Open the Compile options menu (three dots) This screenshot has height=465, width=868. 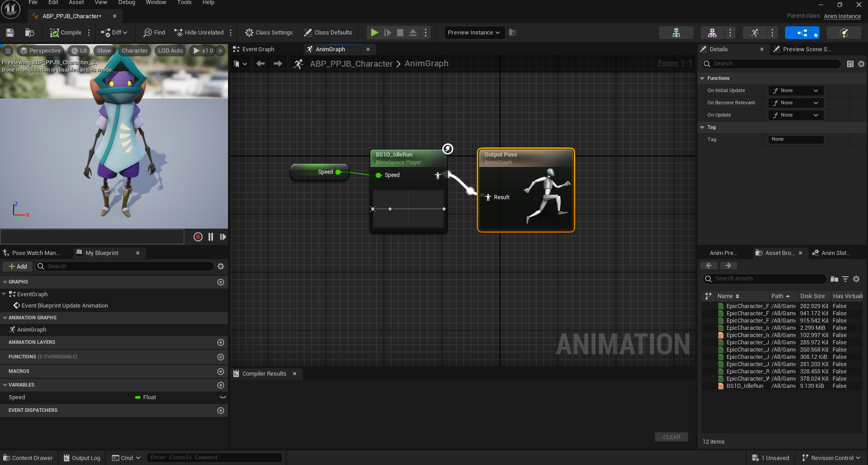click(x=89, y=33)
